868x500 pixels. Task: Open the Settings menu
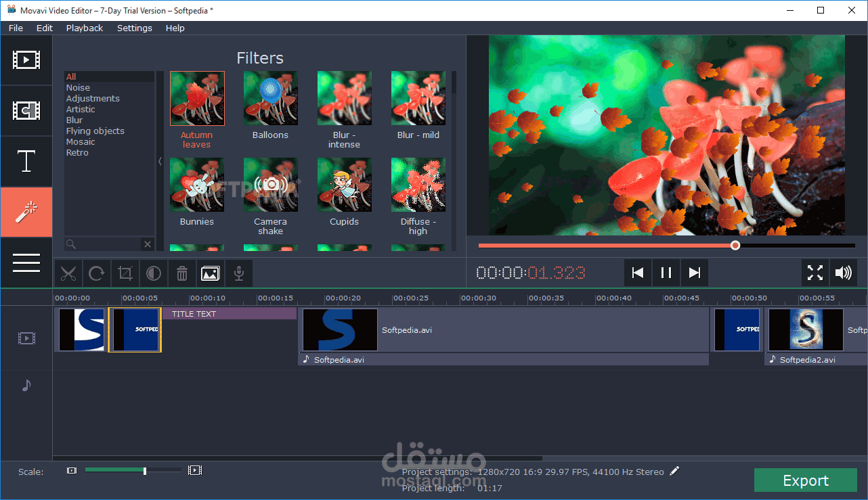click(x=135, y=28)
